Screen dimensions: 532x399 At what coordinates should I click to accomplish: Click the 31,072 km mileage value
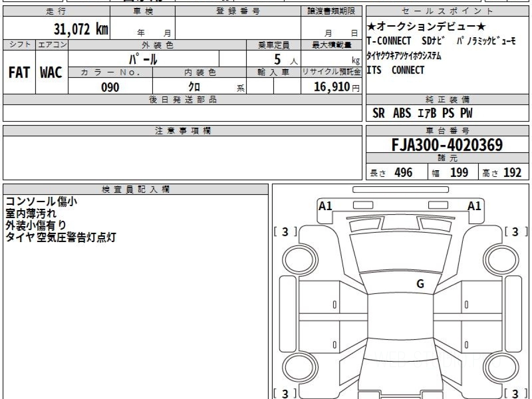click(81, 29)
